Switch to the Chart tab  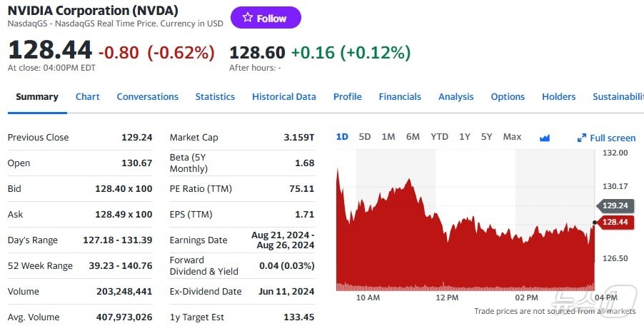88,97
